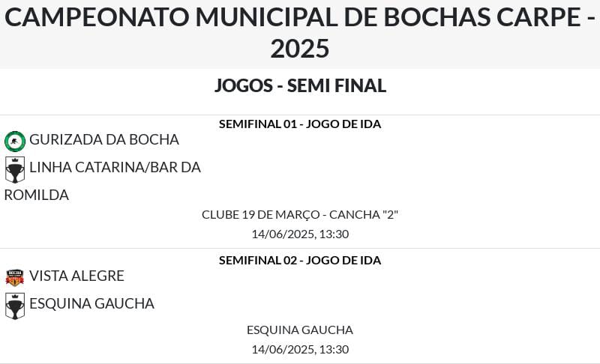Viewport: 600px width, 364px height.
Task: Click the Linha Catarina trophy crest icon
Action: 15,169
